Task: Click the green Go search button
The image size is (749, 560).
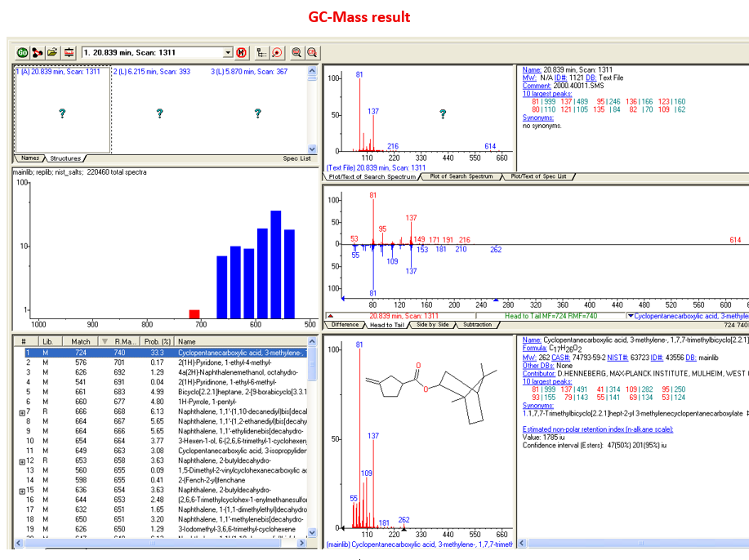Action: coord(22,52)
